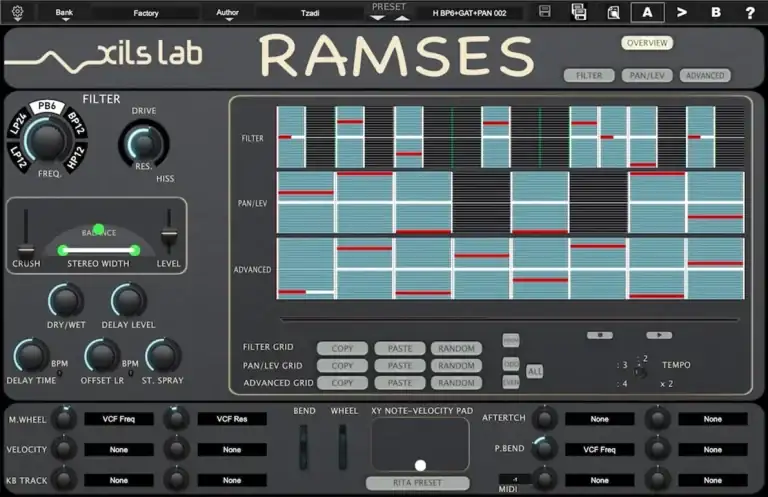
Task: Open the Bank dropdown
Action: click(64, 14)
